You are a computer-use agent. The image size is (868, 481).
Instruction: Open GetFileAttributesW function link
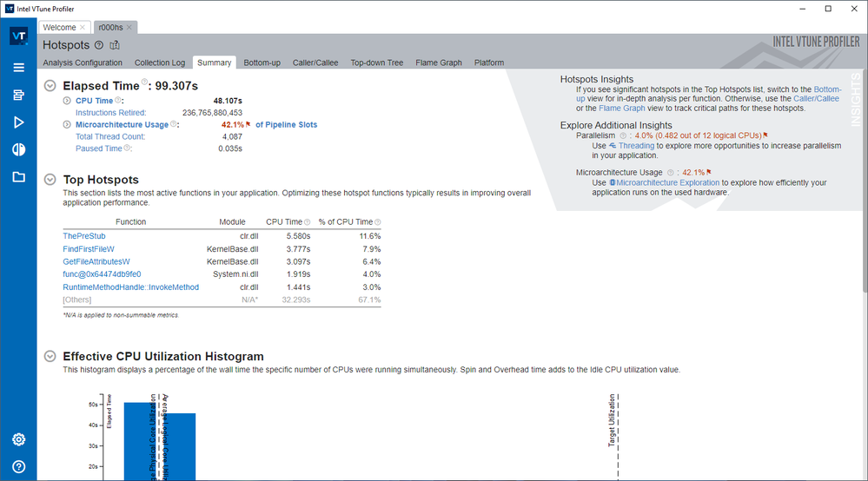click(96, 262)
